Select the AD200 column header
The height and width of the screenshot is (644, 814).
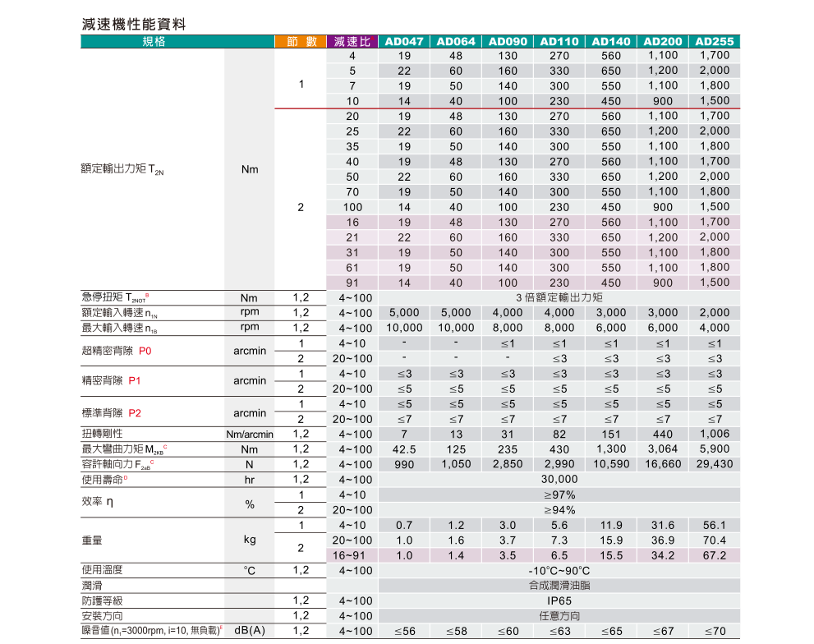pos(663,41)
